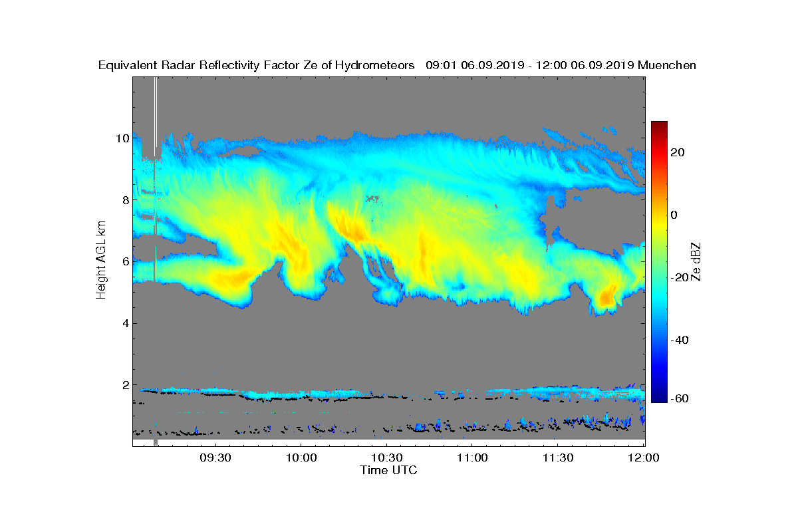Click the colorbar value label -60
This screenshot has height=532, width=798.
tap(680, 398)
